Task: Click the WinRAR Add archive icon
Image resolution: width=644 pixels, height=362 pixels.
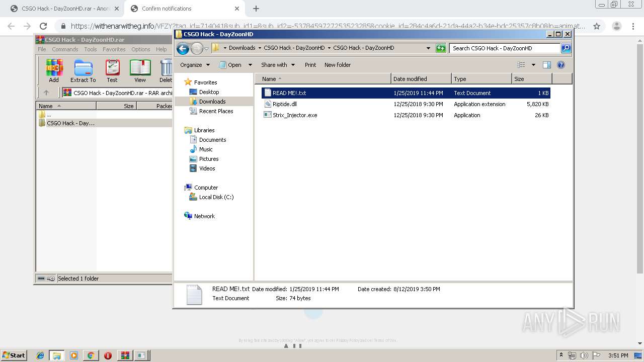Action: 54,71
